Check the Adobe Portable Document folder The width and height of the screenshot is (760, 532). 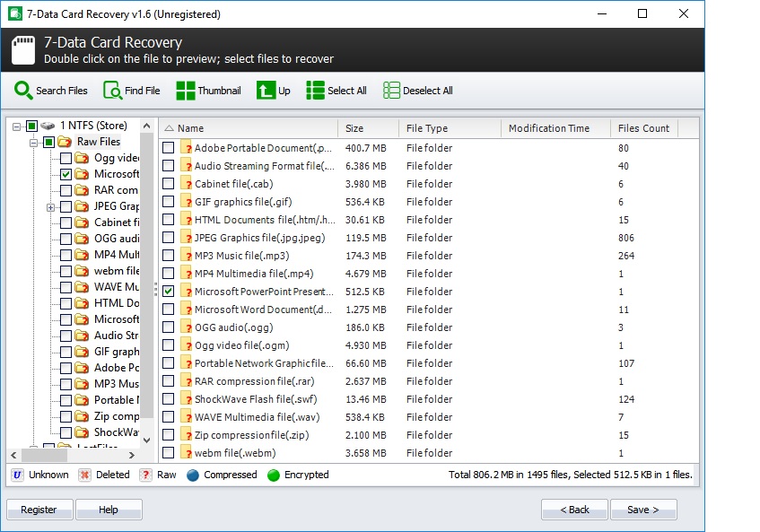[168, 148]
